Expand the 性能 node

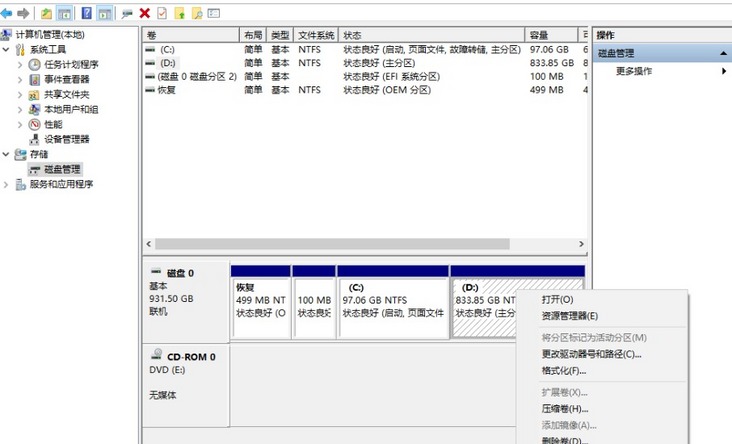point(20,124)
